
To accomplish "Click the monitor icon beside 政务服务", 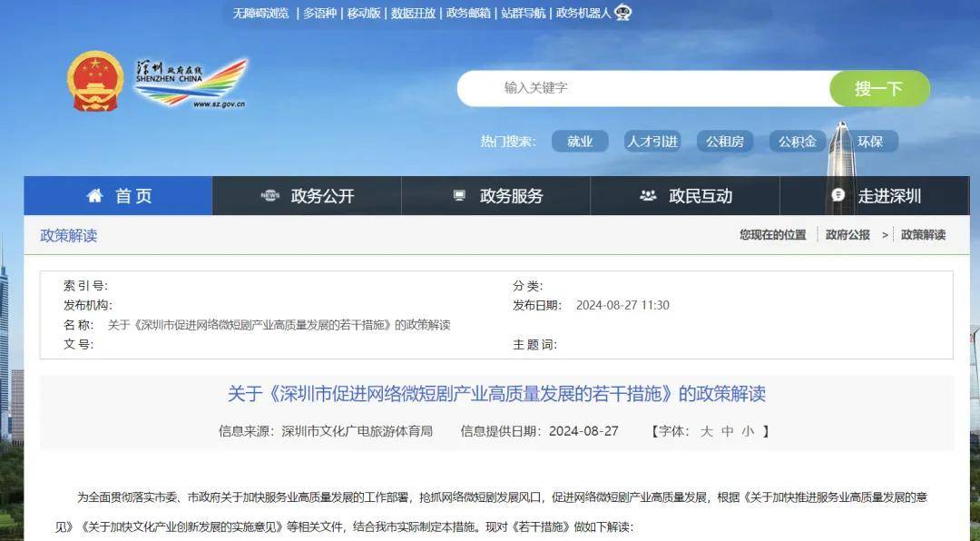I will pyautogui.click(x=459, y=196).
